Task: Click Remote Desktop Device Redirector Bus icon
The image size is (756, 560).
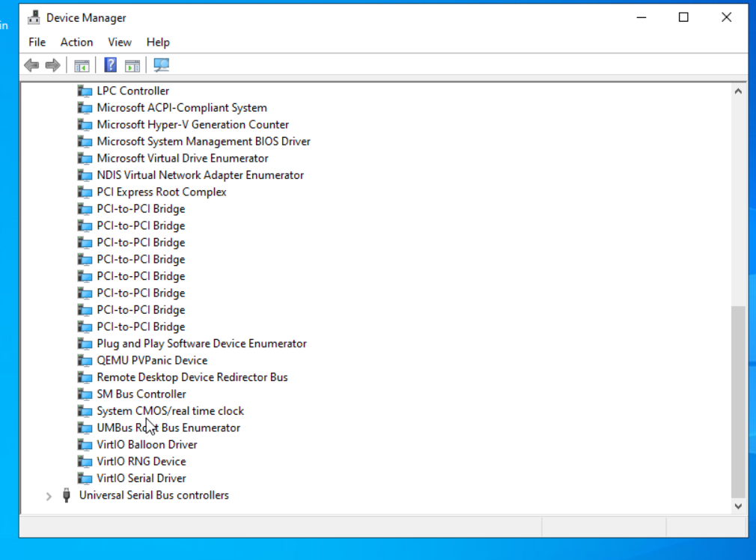Action: click(85, 377)
